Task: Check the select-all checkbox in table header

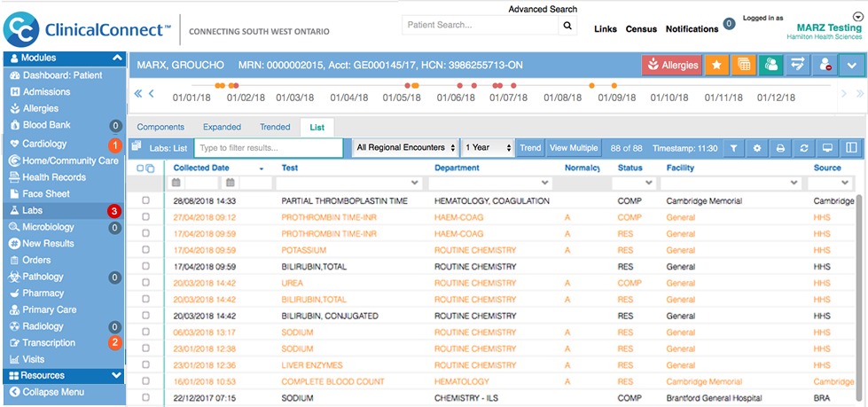Action: (140, 168)
